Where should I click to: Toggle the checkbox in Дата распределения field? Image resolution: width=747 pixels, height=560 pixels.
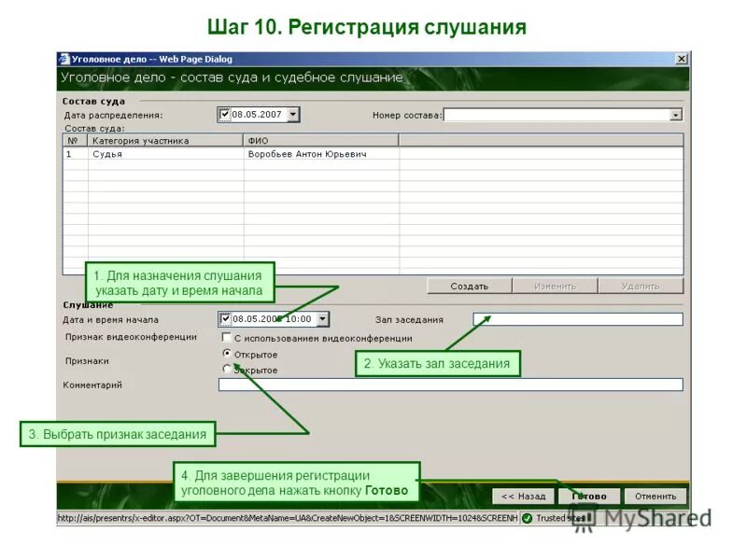coord(223,112)
